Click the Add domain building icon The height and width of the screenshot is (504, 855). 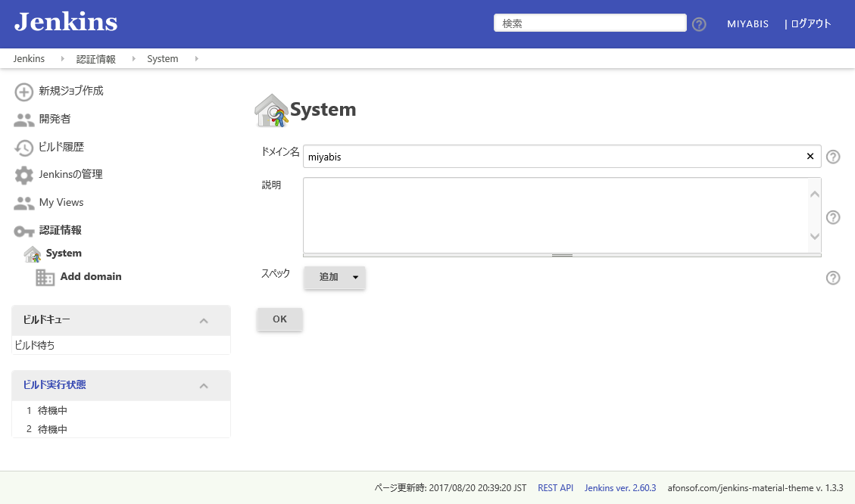coord(45,277)
